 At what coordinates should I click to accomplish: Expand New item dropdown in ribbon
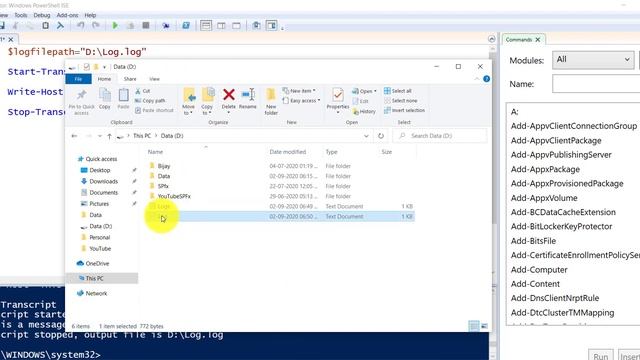[x=299, y=91]
